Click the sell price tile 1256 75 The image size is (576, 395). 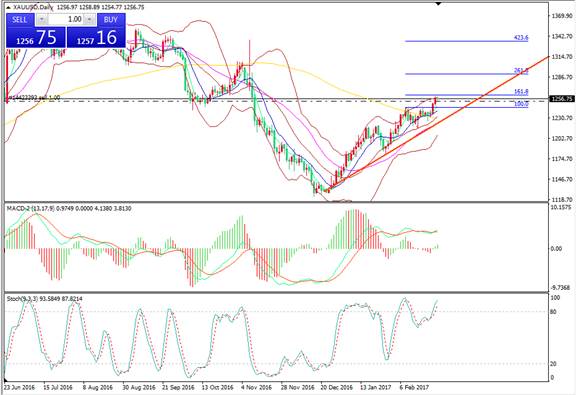point(36,37)
